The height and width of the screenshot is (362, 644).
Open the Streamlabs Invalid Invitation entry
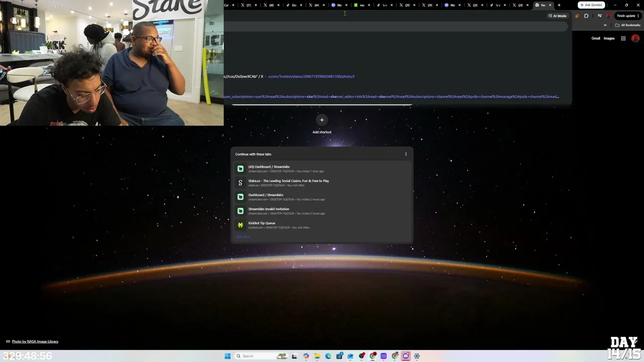pos(321,211)
